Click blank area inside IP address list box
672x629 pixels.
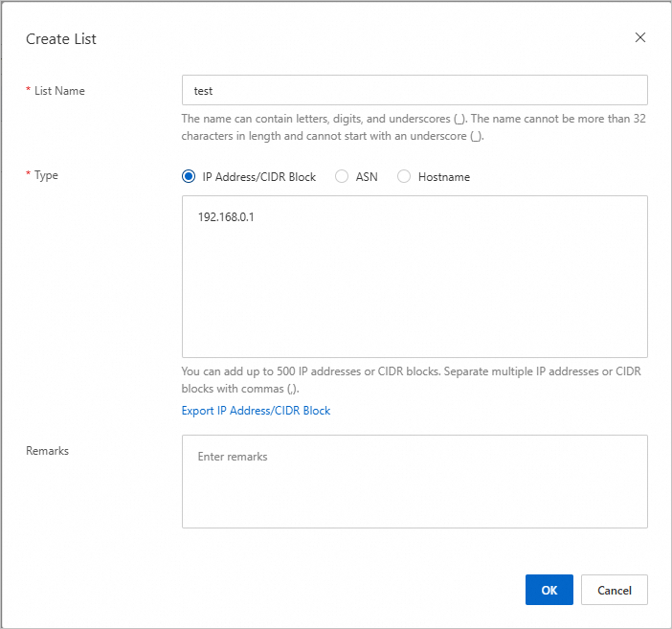(414, 297)
